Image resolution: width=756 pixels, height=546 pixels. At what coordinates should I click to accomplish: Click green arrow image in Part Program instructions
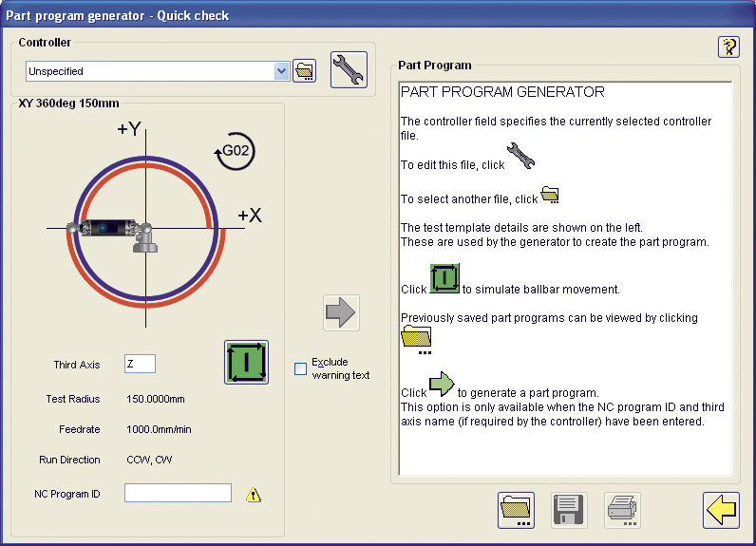point(442,385)
